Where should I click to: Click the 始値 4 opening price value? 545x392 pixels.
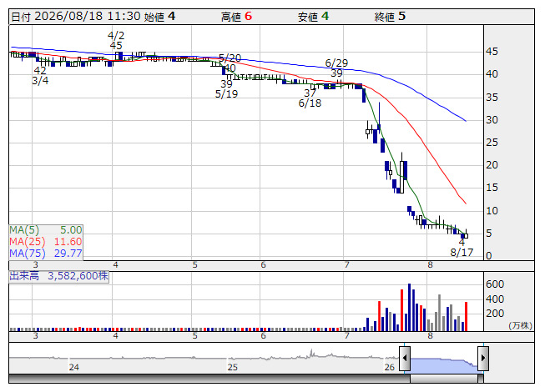coord(160,17)
